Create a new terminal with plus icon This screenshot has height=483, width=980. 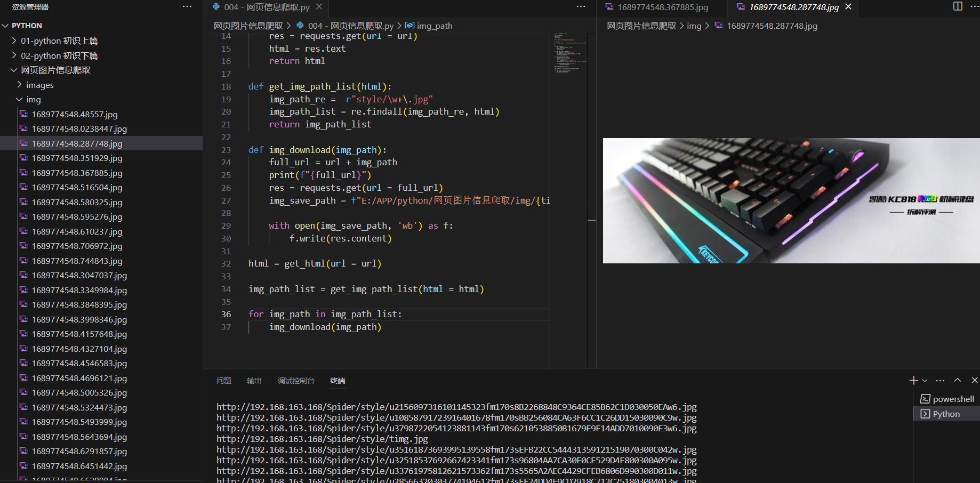coord(913,380)
